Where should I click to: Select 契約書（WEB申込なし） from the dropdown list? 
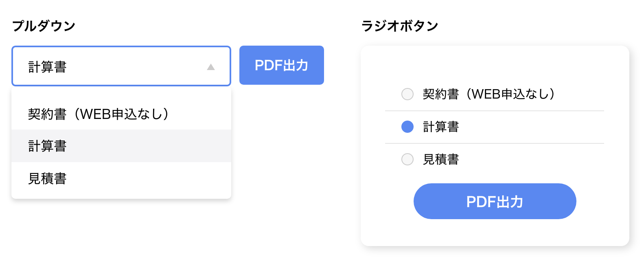point(99,113)
